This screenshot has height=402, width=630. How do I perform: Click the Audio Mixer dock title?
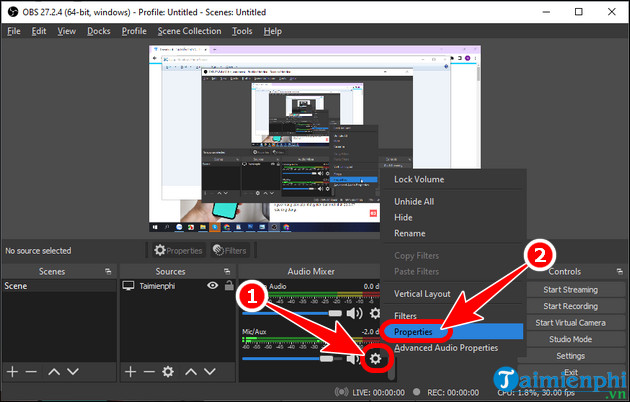tap(311, 271)
